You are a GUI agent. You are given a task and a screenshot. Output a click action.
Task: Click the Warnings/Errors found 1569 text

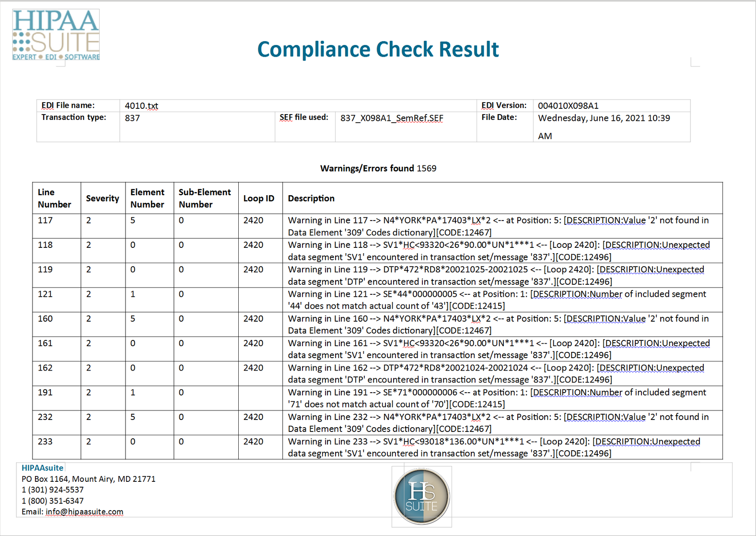point(378,168)
